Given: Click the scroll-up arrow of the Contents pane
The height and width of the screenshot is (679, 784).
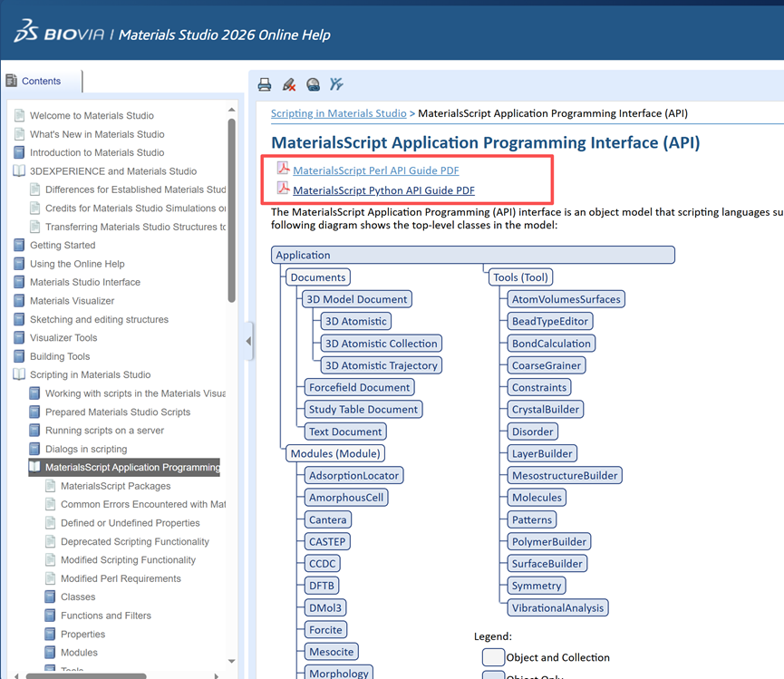Looking at the screenshot, I should [x=231, y=110].
